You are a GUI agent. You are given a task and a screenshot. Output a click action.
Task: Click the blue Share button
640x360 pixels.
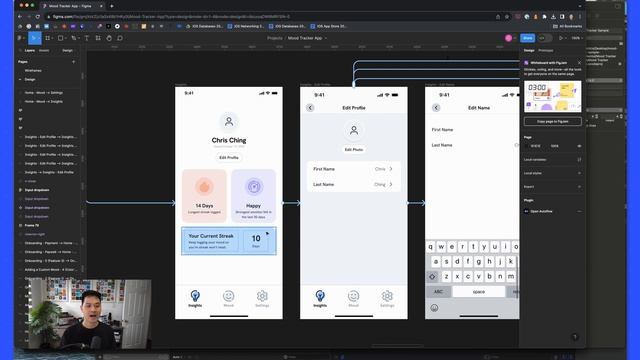(x=527, y=38)
